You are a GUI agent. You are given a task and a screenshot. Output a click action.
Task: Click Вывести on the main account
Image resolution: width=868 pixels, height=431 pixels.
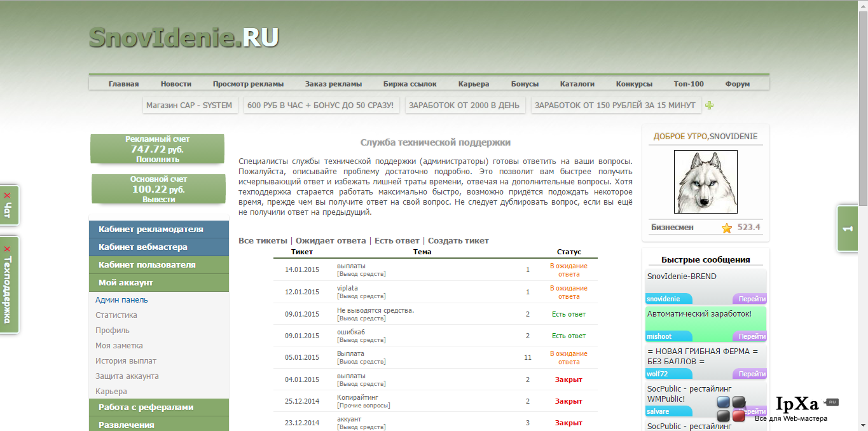(x=159, y=199)
